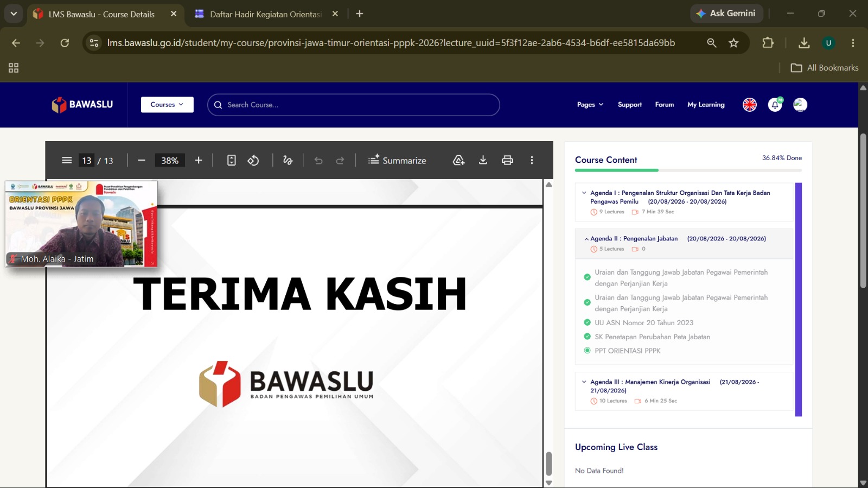Zoom out of the PDF document

142,160
